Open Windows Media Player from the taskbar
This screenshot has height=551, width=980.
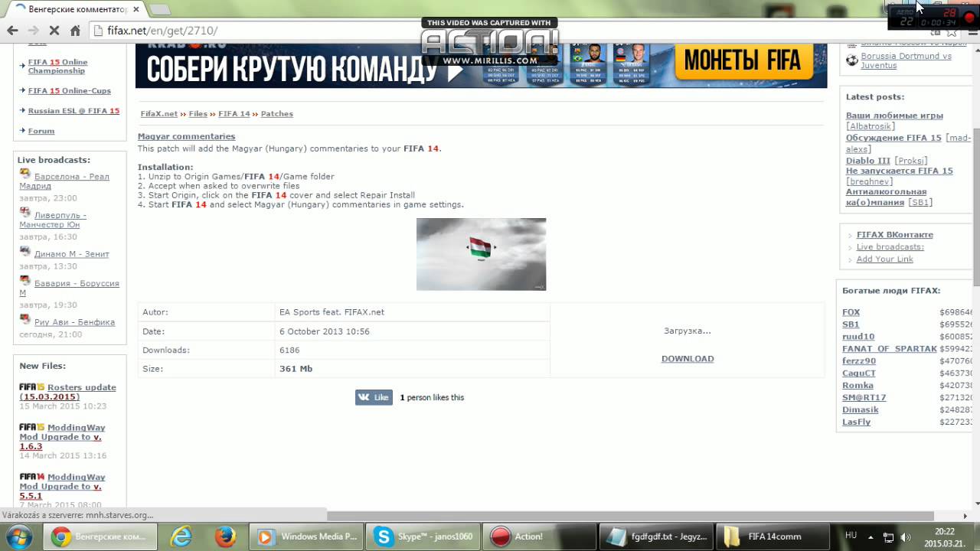(308, 536)
